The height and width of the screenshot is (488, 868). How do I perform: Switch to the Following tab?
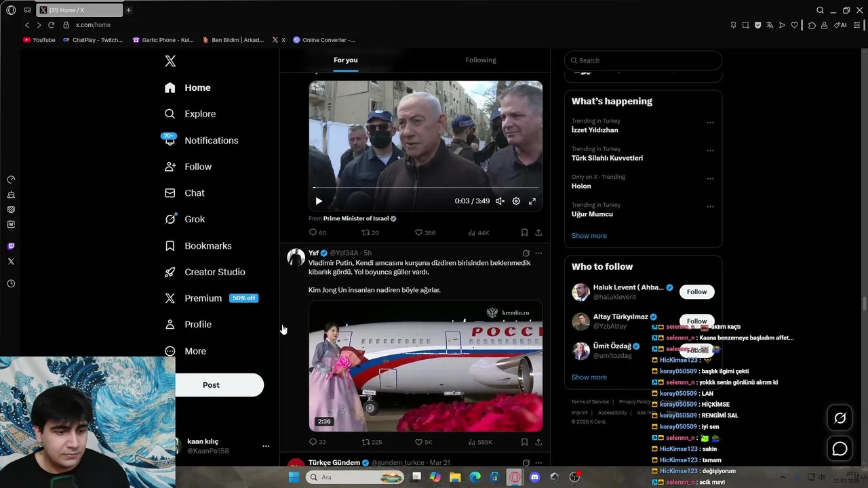(x=481, y=60)
